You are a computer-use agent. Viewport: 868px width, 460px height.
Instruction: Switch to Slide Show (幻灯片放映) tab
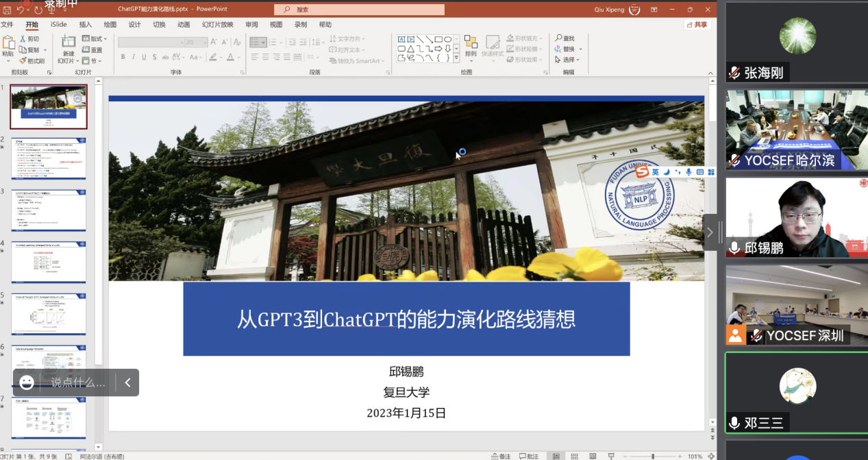tap(218, 24)
